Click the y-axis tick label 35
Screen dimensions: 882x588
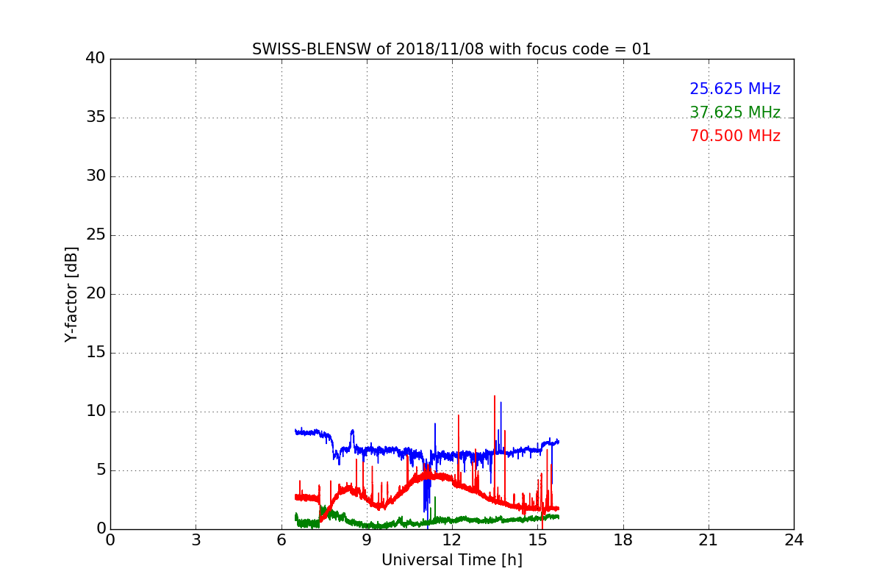(96, 118)
